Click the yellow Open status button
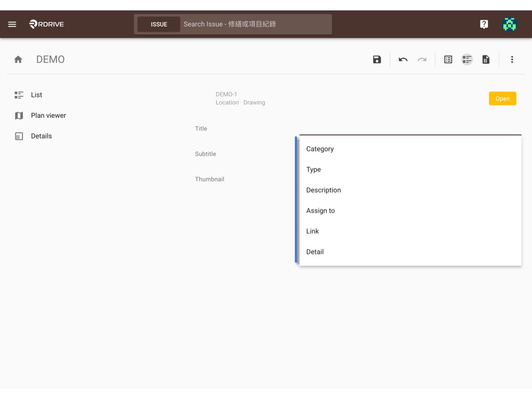This screenshot has width=532, height=399. [x=502, y=98]
